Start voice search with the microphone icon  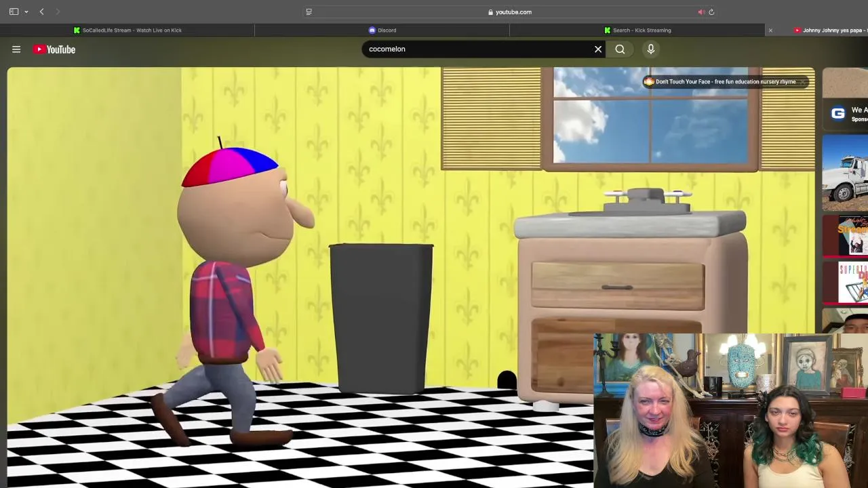click(650, 49)
